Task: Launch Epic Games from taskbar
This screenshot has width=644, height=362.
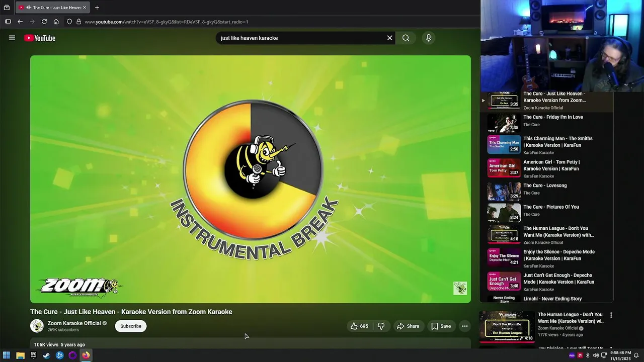Action: [x=33, y=355]
